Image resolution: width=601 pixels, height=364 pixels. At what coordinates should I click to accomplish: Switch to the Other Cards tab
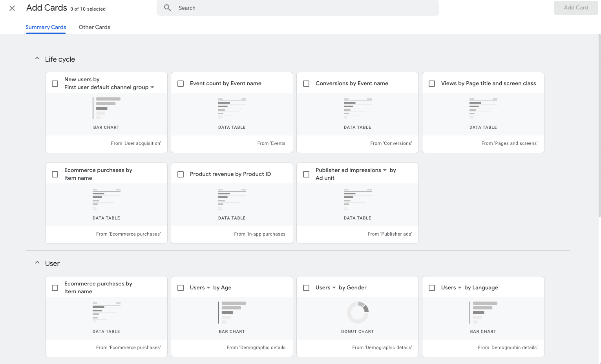pyautogui.click(x=94, y=27)
